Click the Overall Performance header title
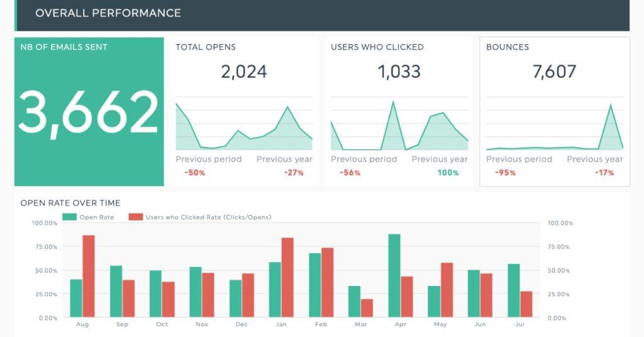644x337 pixels. pyautogui.click(x=108, y=13)
